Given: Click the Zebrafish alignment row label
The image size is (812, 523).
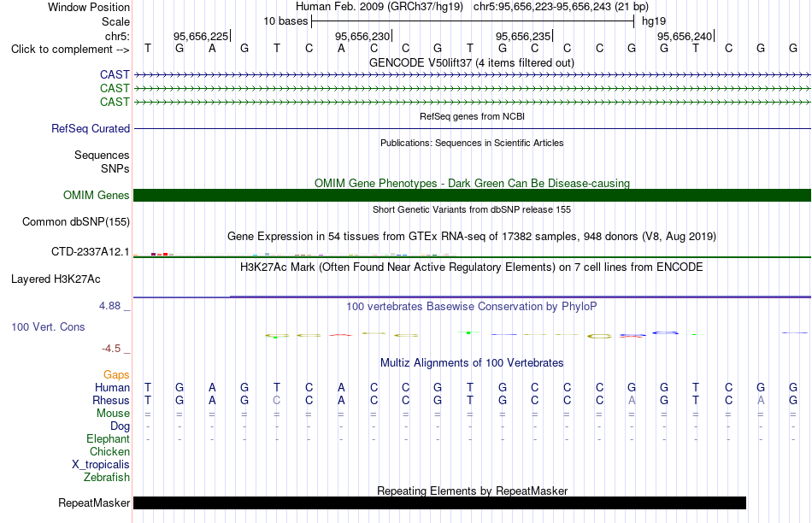Looking at the screenshot, I should tap(107, 477).
